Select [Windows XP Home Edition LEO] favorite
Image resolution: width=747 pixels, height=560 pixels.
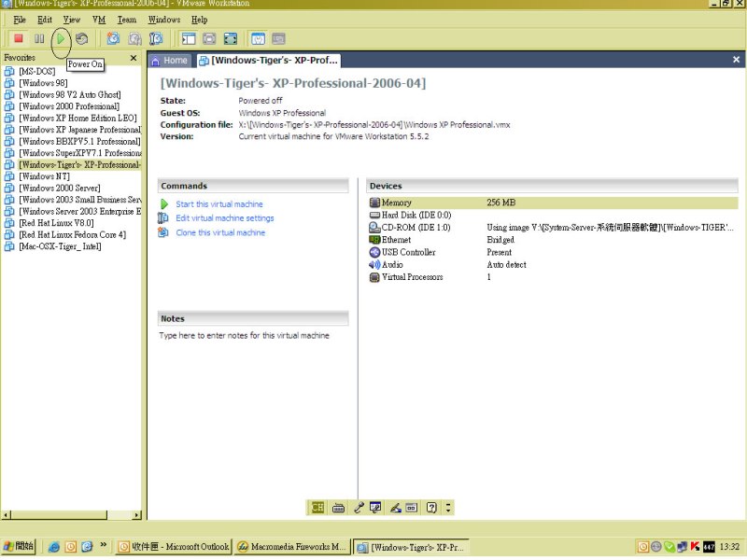click(x=78, y=119)
